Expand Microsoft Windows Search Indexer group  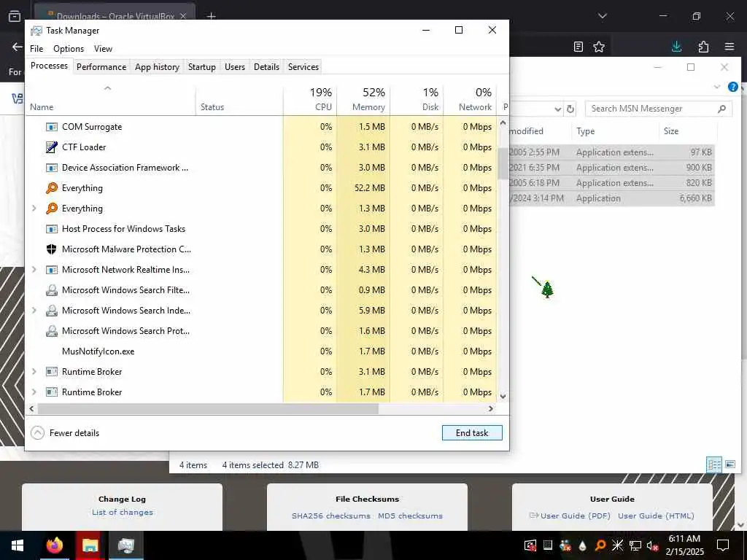(34, 311)
